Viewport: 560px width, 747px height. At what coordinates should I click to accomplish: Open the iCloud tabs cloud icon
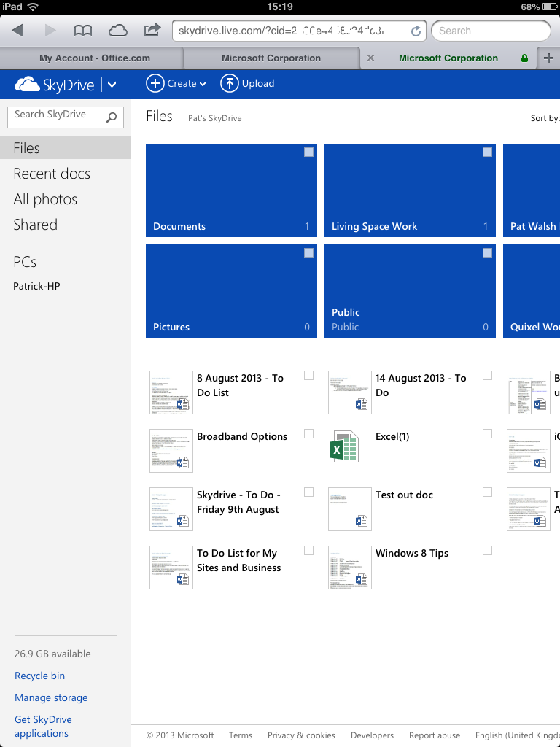117,31
